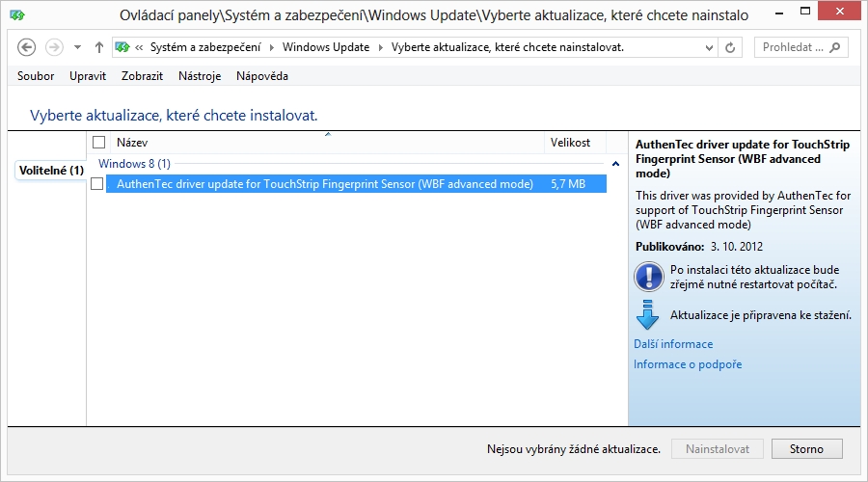Screen dimensions: 868x482
Task: Click the 'Nainstalovat' button
Action: pos(718,449)
